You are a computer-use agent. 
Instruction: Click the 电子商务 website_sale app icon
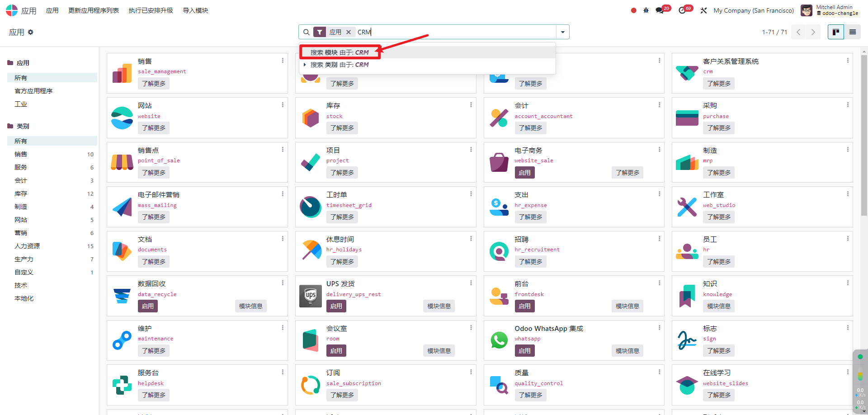pos(499,162)
